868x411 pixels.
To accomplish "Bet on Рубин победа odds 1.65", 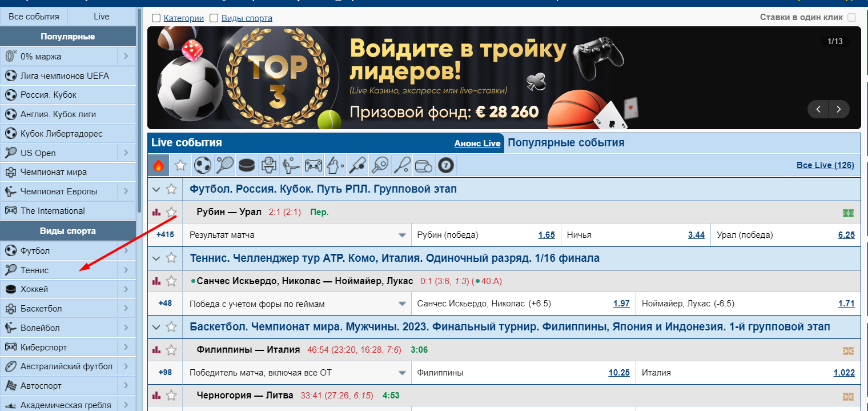I will click(x=546, y=235).
